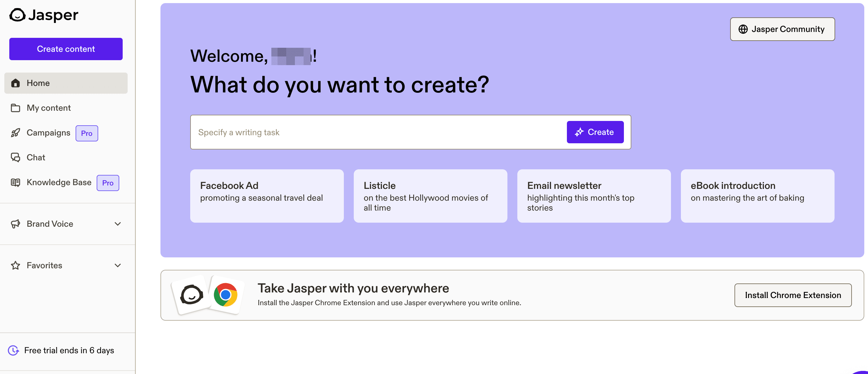Click the Home house icon
Image resolution: width=868 pixels, height=374 pixels.
tap(15, 83)
